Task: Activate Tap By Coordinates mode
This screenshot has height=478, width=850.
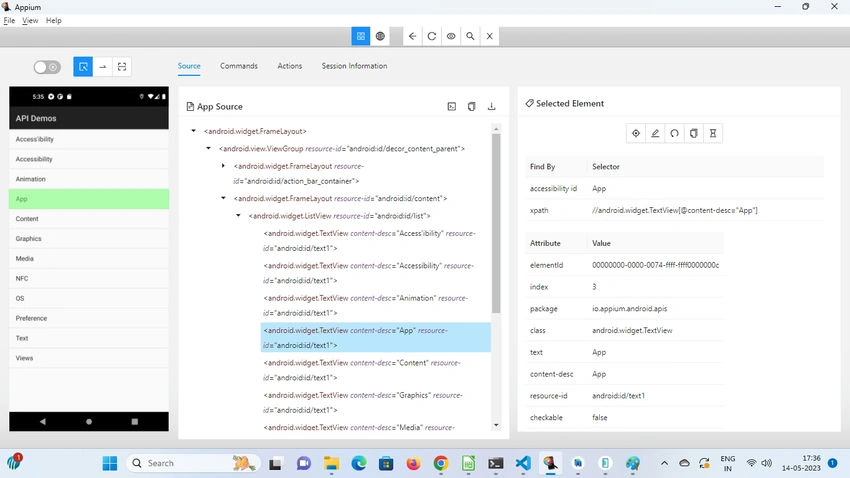Action: click(122, 67)
